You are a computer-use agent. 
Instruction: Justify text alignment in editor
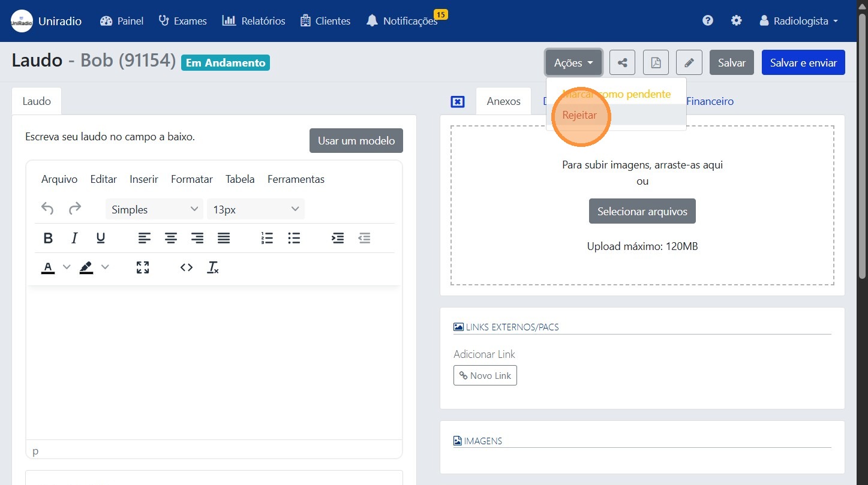[224, 238]
